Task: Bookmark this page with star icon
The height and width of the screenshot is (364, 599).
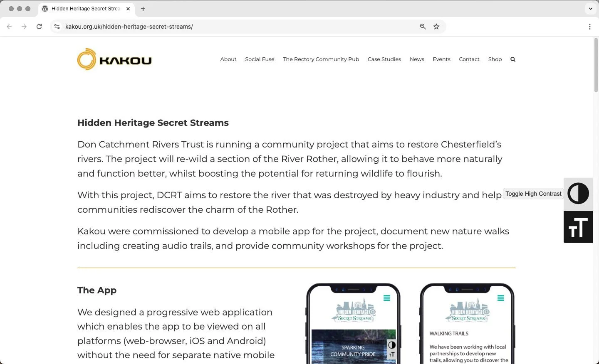Action: (436, 27)
